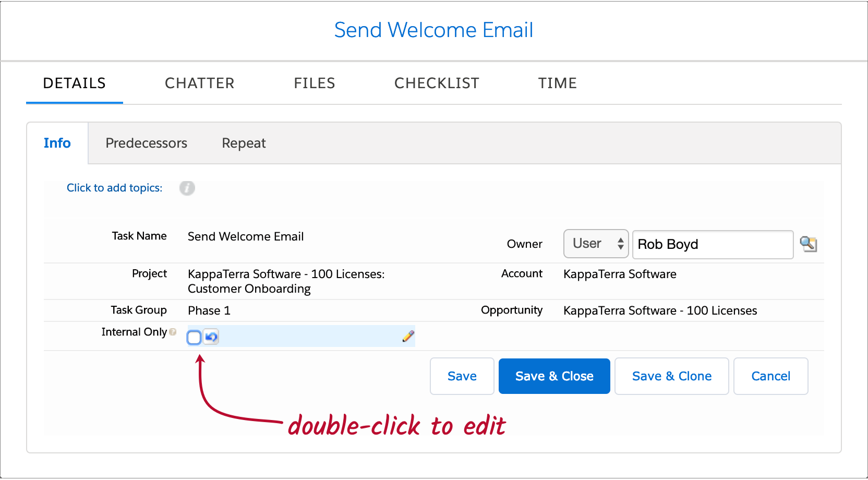This screenshot has width=868, height=480.
Task: Open the CHECKLIST tab
Action: pos(437,83)
